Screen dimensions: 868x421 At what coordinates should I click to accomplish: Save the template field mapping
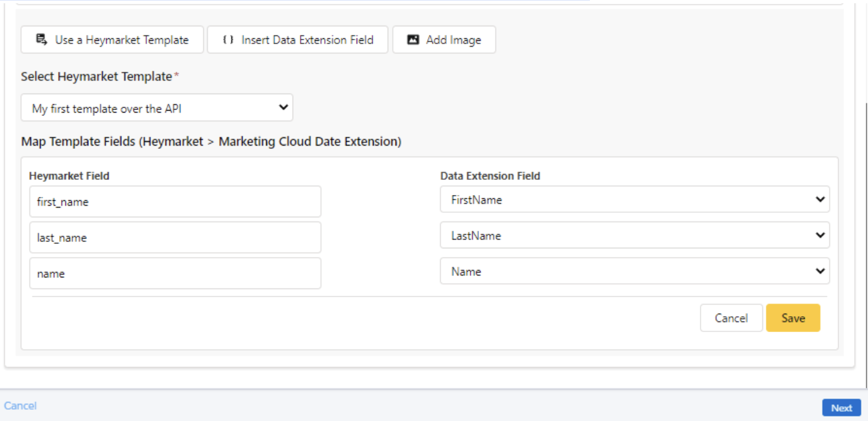tap(793, 318)
